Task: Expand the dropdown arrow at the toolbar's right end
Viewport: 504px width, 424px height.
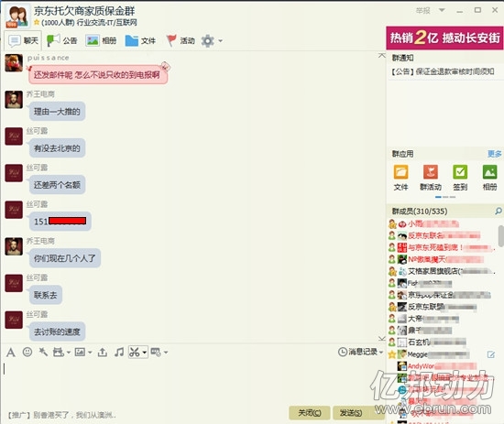Action: click(166, 353)
